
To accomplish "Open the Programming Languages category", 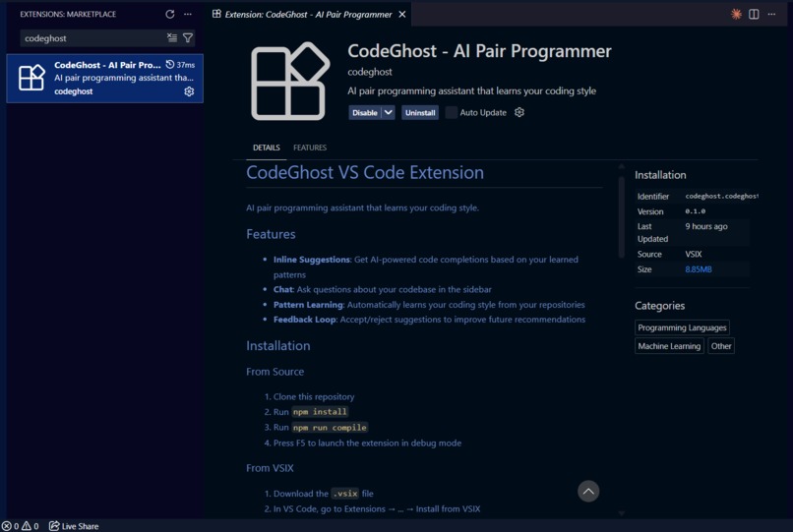I will click(682, 327).
